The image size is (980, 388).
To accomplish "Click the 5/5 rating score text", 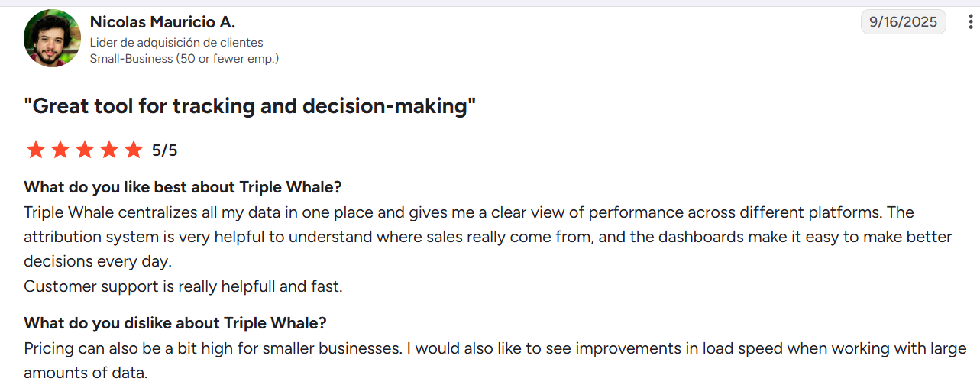I will point(164,150).
